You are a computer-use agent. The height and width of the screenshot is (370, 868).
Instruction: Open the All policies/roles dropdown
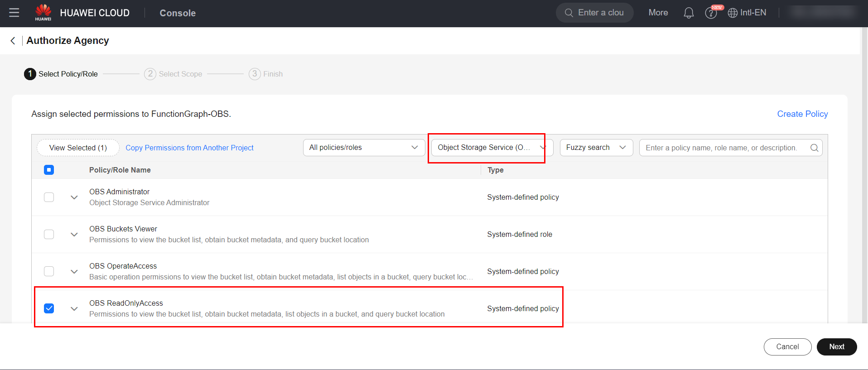click(363, 148)
